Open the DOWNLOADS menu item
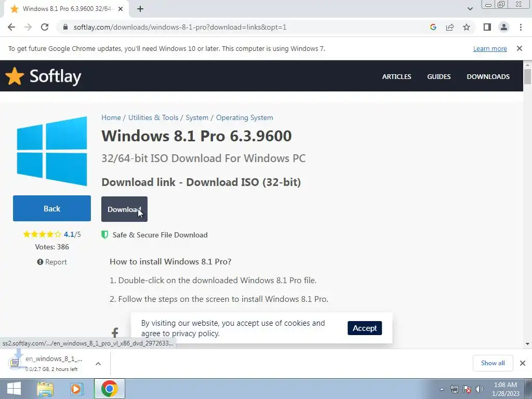 (488, 77)
